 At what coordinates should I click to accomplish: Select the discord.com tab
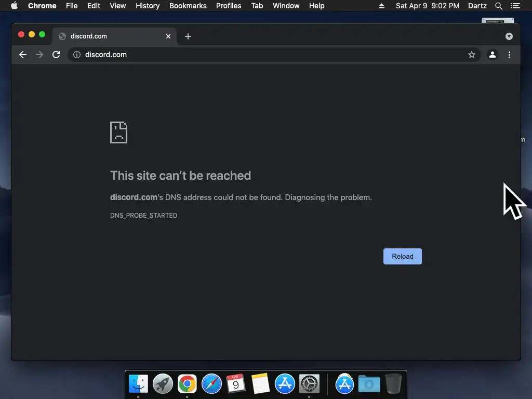pos(114,36)
